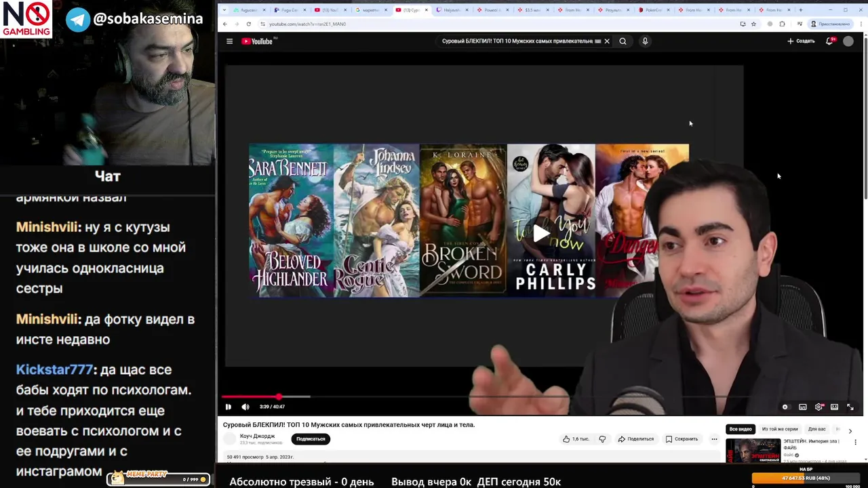Like the video (1,6 тыс.)
The image size is (868, 488).
point(576,439)
